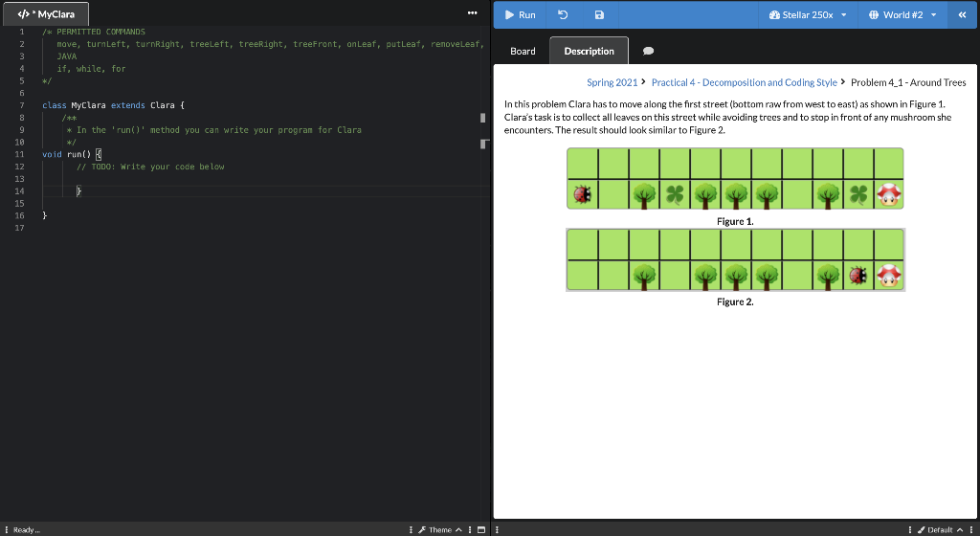Open the MyClara editor tab
Image resolution: width=980 pixels, height=536 pixels.
pos(46,13)
